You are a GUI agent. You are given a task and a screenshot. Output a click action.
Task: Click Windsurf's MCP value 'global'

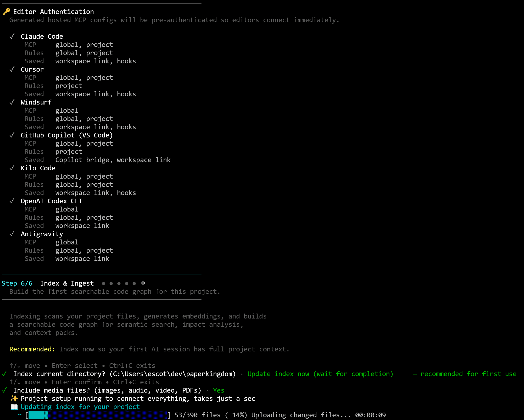(x=67, y=111)
